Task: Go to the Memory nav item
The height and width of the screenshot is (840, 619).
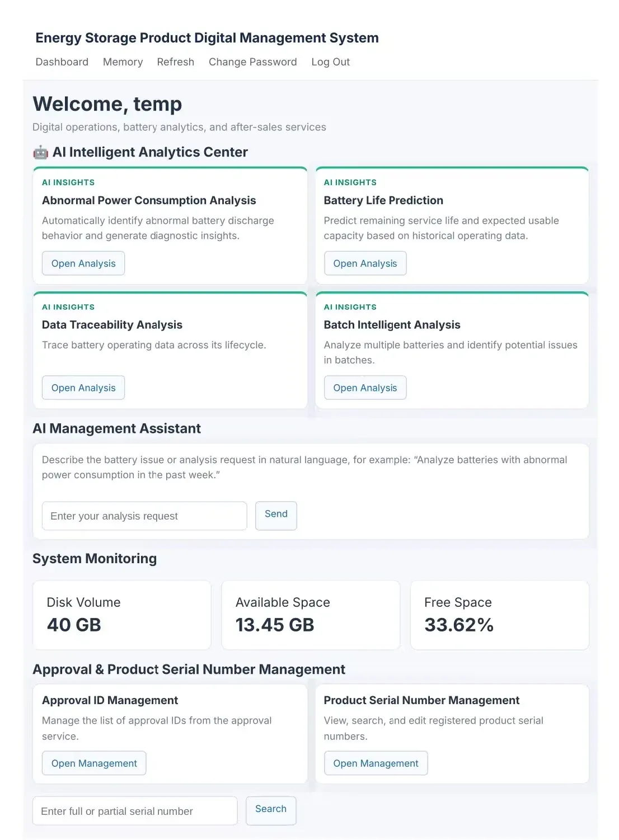Action: (123, 62)
